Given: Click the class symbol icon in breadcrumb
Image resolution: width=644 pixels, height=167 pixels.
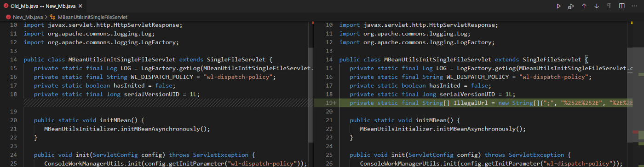Looking at the screenshot, I should (53, 17).
